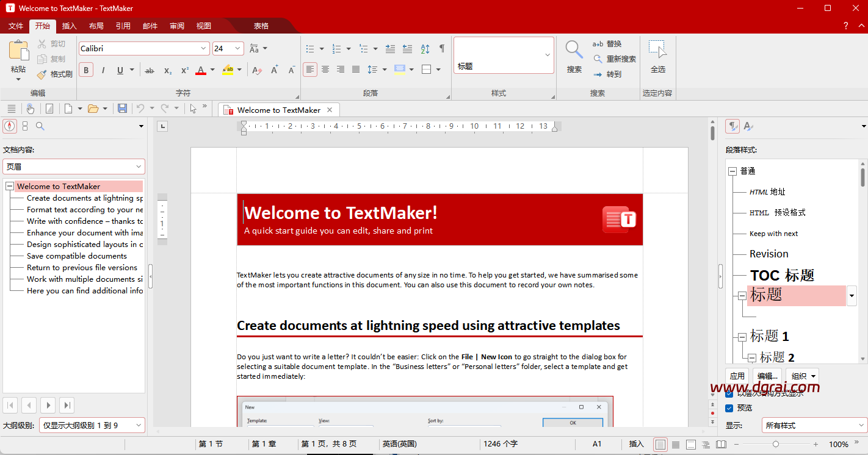868x455 pixels.
Task: Toggle the 以层次结构方式显示 checkbox
Action: (x=729, y=393)
